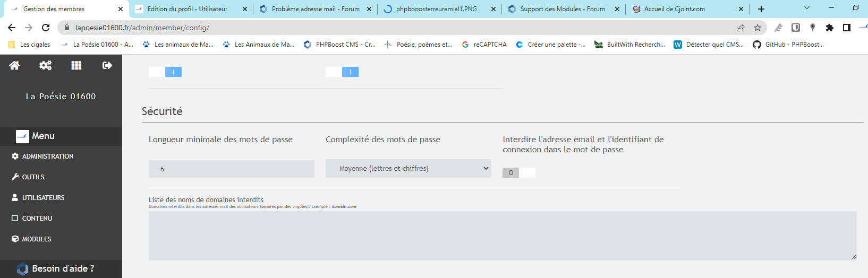Close the Gestion des membres tab
Viewport: 868px width, 278px height.
point(121,9)
